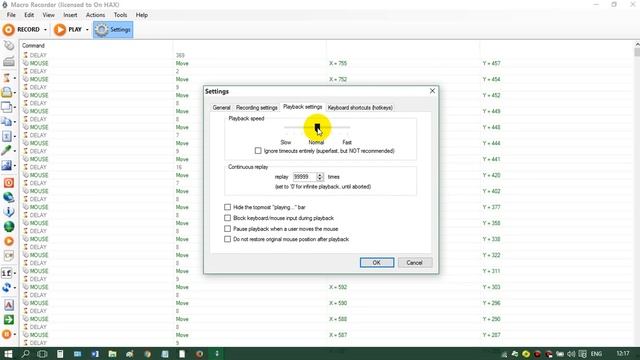The height and width of the screenshot is (360, 640).
Task: Switch to the General tab
Action: (222, 107)
